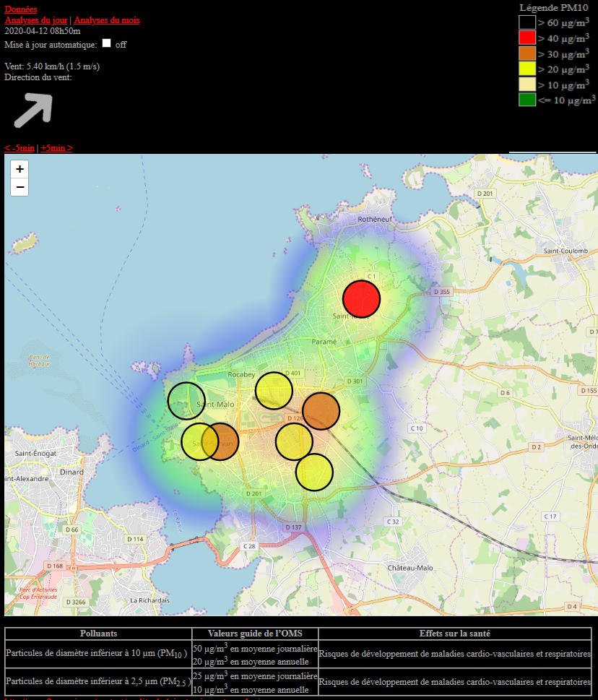Zoom in the map with plus button

19,169
